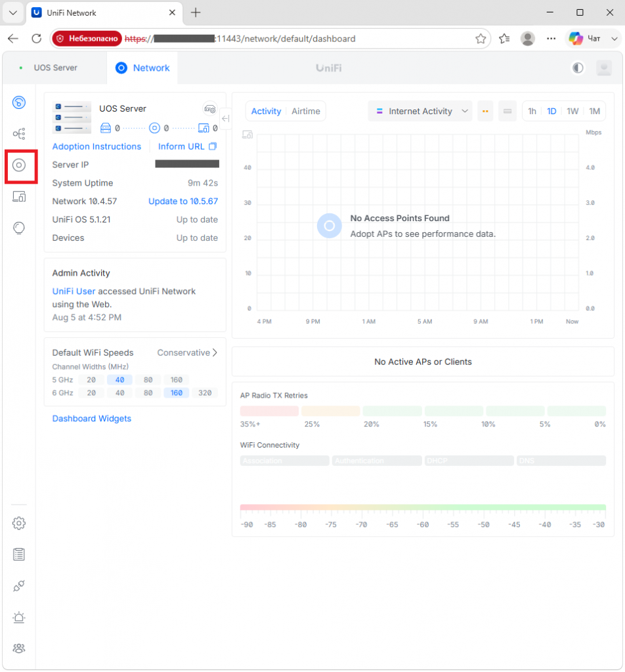
Task: Switch to the Activity tab
Action: [266, 111]
